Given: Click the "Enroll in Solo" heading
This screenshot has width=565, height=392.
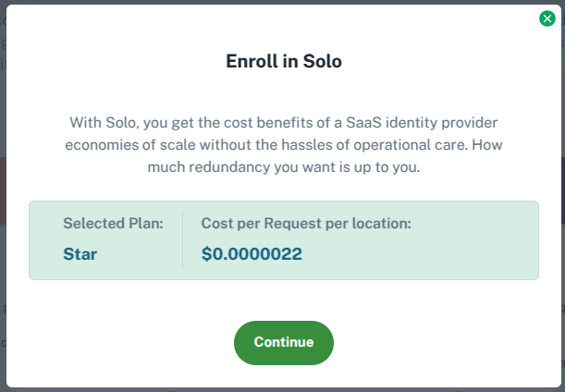Looking at the screenshot, I should coord(284,62).
